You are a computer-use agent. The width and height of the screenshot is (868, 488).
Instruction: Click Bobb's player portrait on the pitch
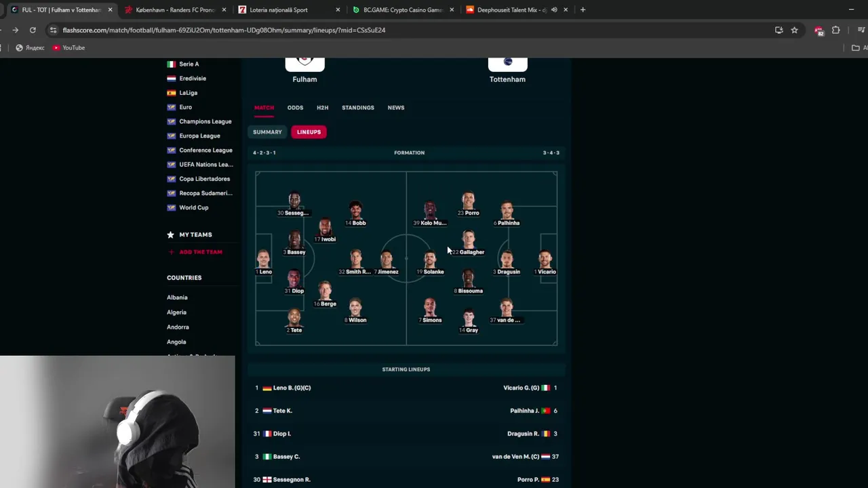point(356,210)
